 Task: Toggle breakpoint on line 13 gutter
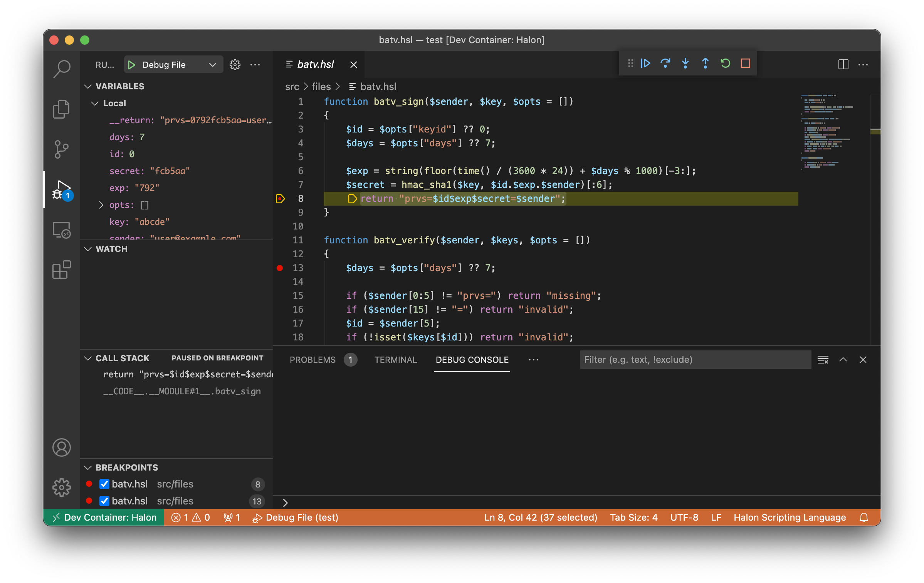pos(280,268)
